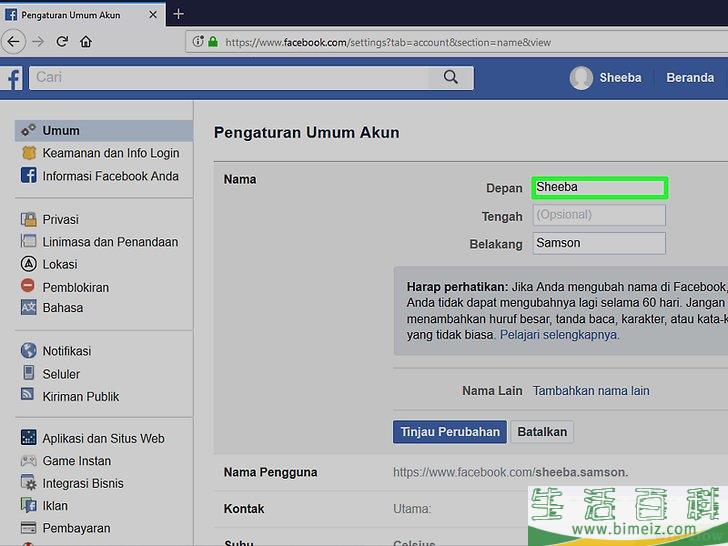Click the green padlock security icon

click(x=213, y=42)
